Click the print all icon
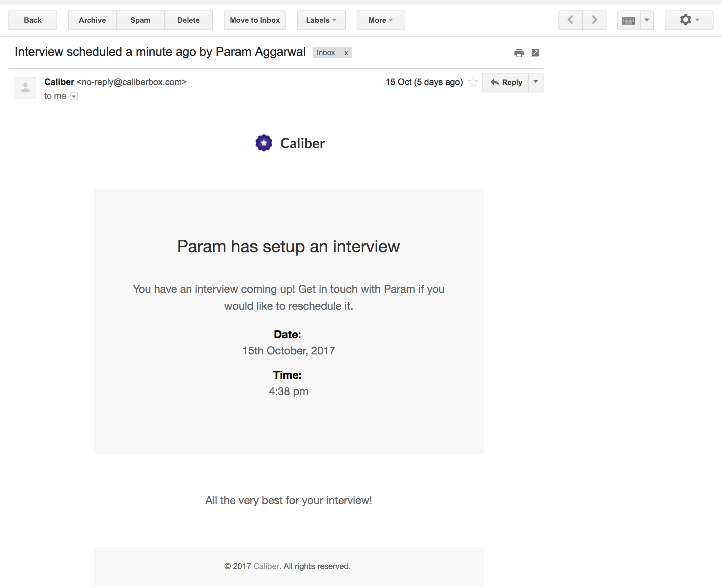 [x=519, y=53]
